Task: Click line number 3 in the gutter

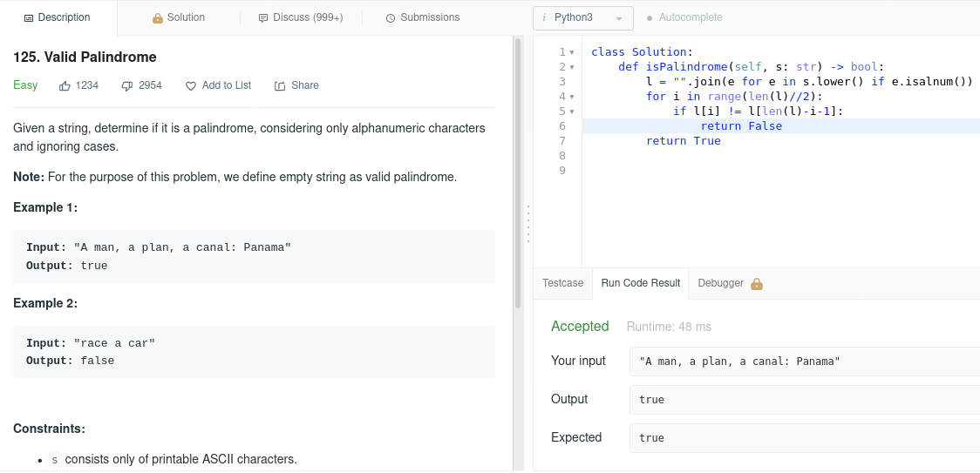Action: tap(562, 82)
